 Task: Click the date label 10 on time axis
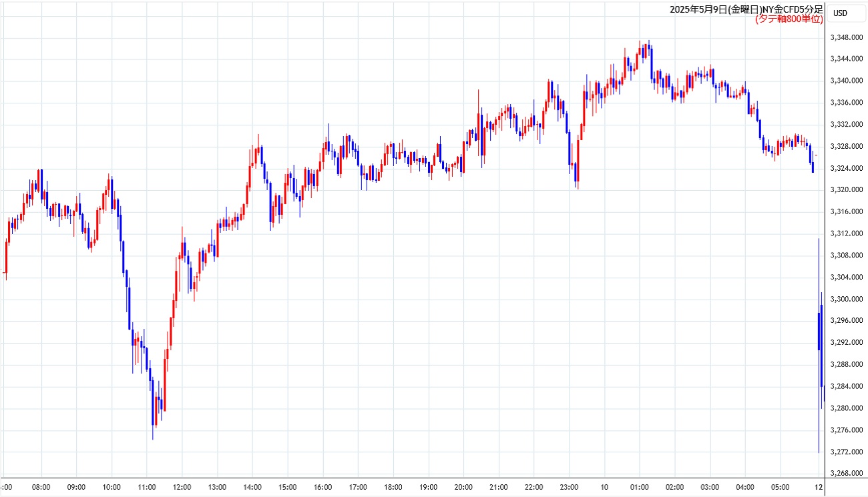click(x=604, y=487)
